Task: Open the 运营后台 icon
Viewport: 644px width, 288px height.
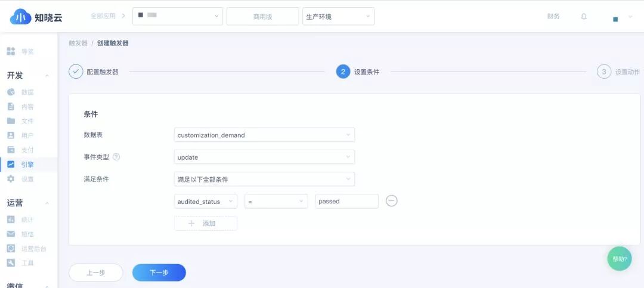Action: point(11,248)
